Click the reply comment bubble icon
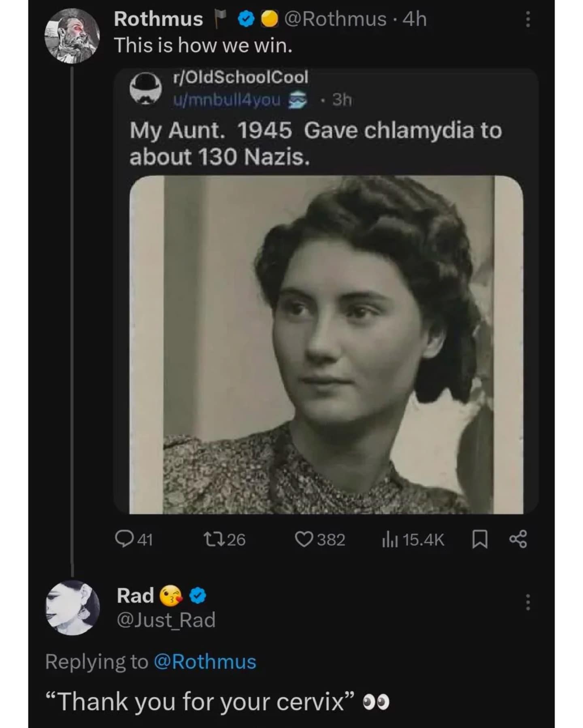 (122, 539)
